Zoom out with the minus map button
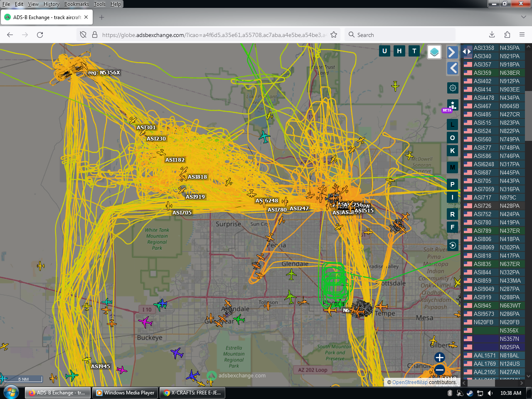Viewport: 532px width, 399px height. click(439, 370)
